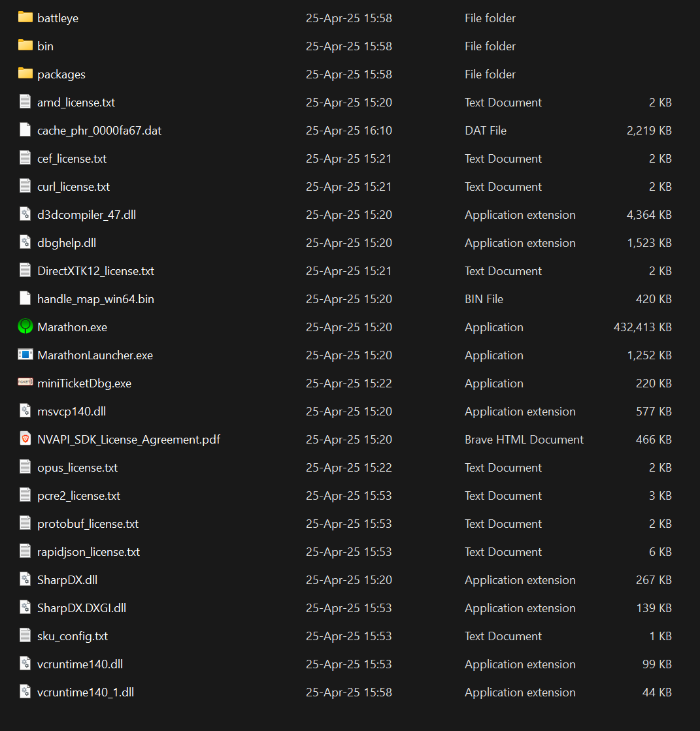Click the handle_map_win64.bin file icon
700x731 pixels.
point(25,299)
